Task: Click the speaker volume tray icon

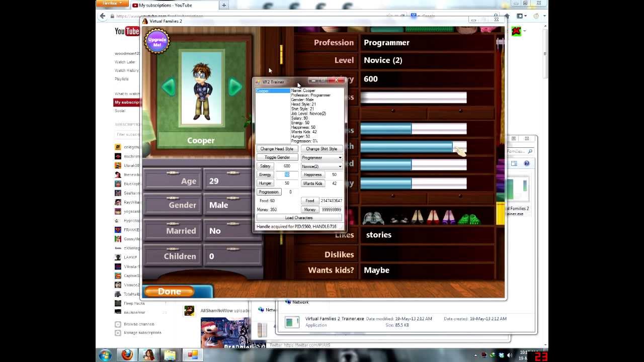Action: (509, 355)
